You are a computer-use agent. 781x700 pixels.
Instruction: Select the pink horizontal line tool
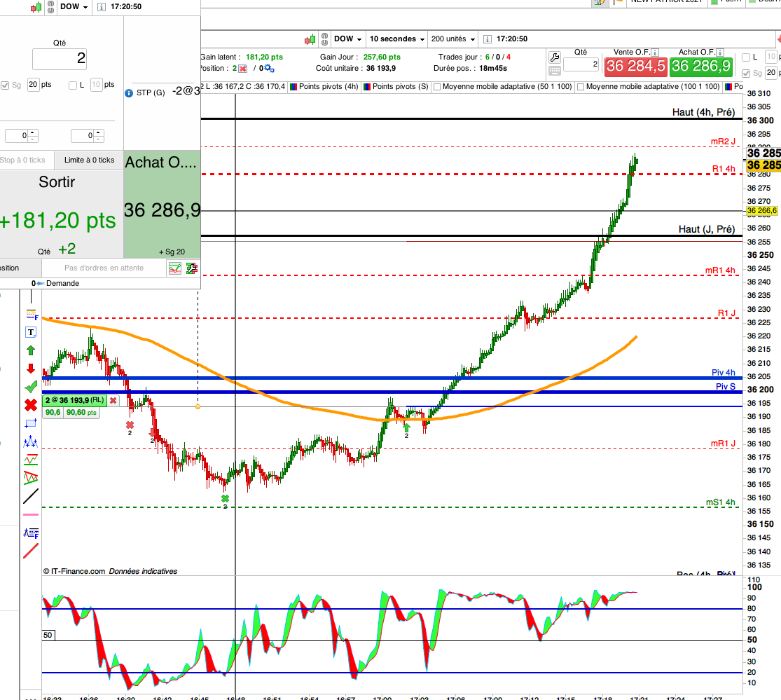31,514
